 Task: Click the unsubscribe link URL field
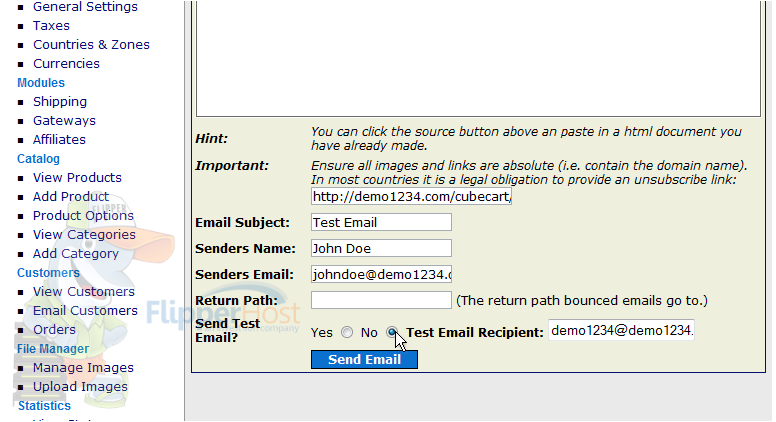coord(411,196)
